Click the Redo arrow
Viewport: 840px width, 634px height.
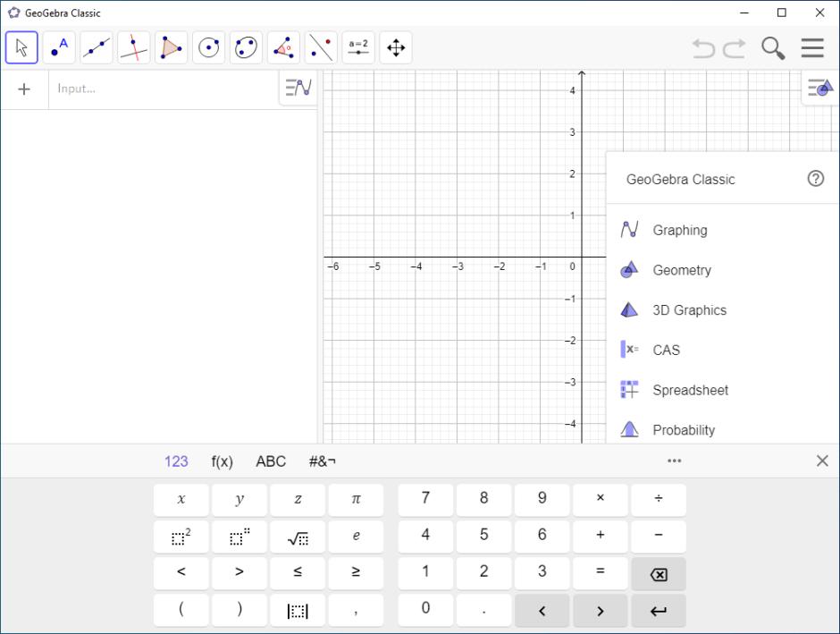(735, 48)
